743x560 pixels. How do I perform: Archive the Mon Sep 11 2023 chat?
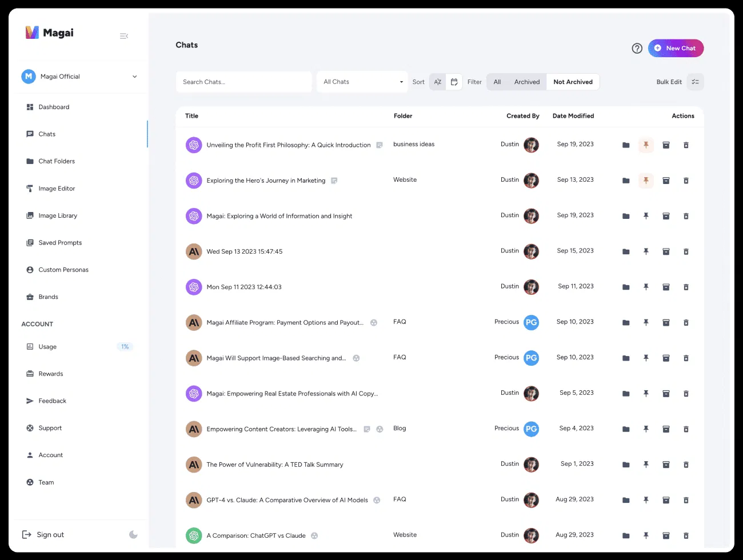(x=666, y=287)
